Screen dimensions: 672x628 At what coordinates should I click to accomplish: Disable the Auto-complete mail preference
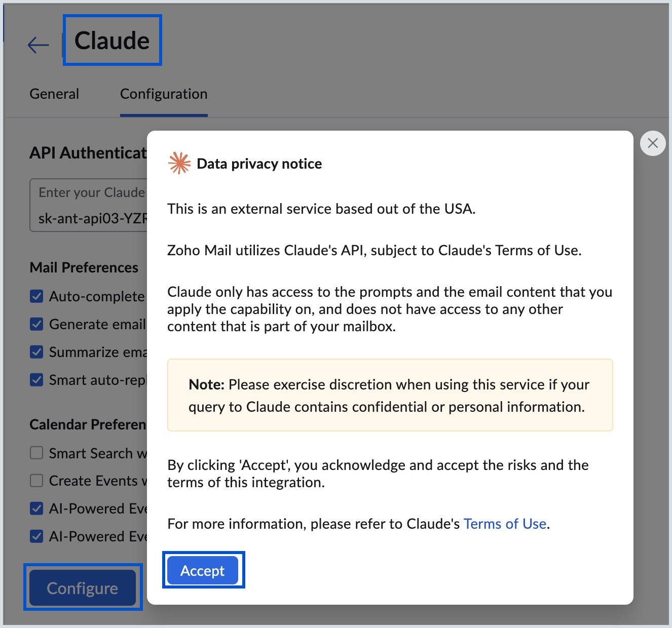(x=36, y=296)
